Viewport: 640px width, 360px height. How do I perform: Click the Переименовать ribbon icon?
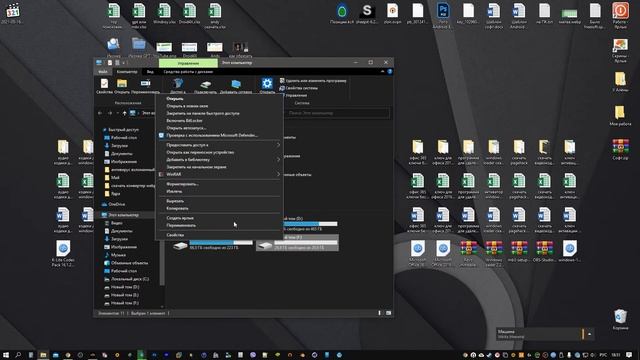(145, 86)
